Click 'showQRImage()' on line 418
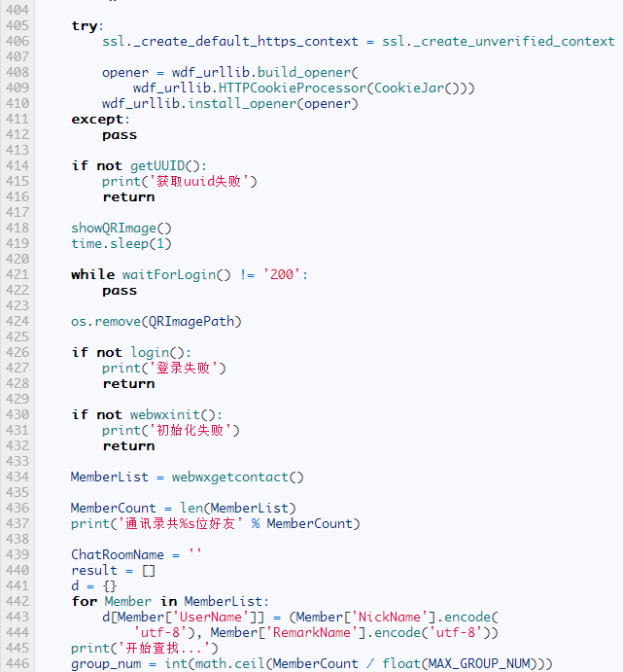This screenshot has width=623, height=672. pos(121,228)
